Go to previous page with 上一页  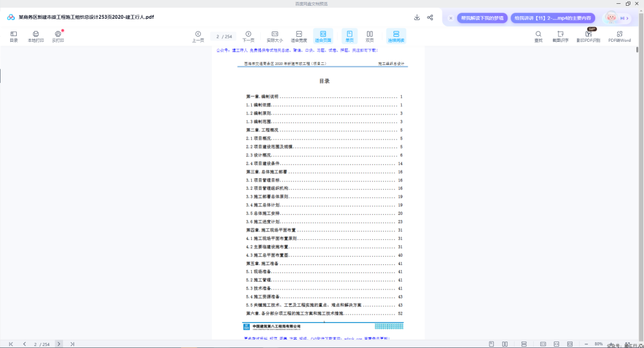pyautogui.click(x=198, y=37)
